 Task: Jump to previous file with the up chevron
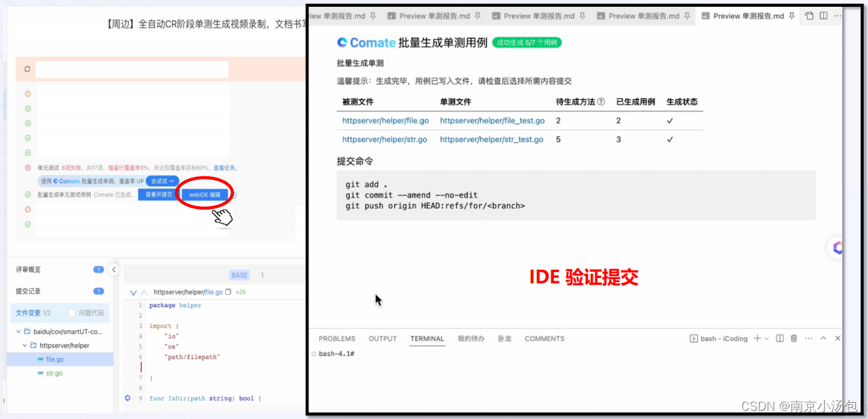[144, 292]
